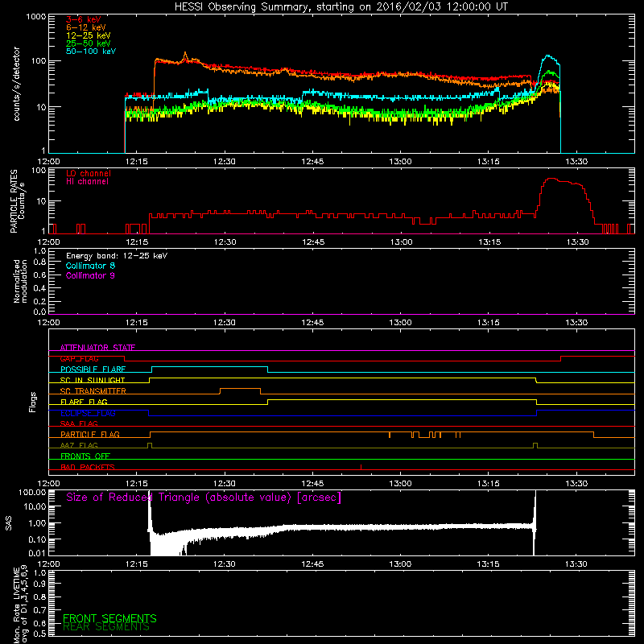Click the SAA FLAG label
Viewport: 644px width, 644px height.
point(79,423)
